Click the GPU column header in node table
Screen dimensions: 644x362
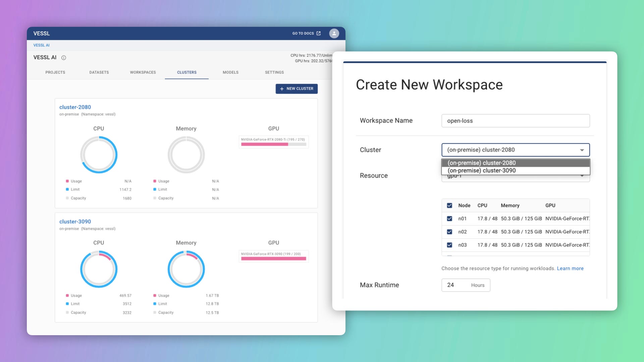click(550, 205)
